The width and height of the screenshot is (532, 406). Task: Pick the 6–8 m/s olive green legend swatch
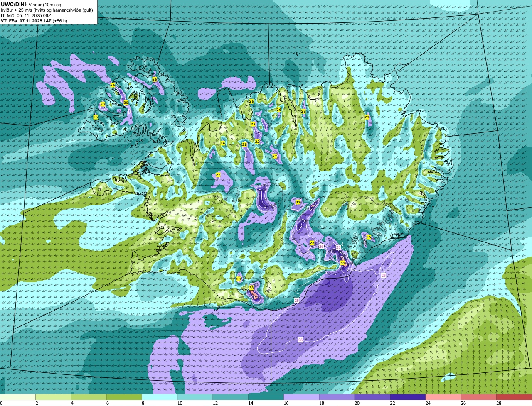coord(124,397)
